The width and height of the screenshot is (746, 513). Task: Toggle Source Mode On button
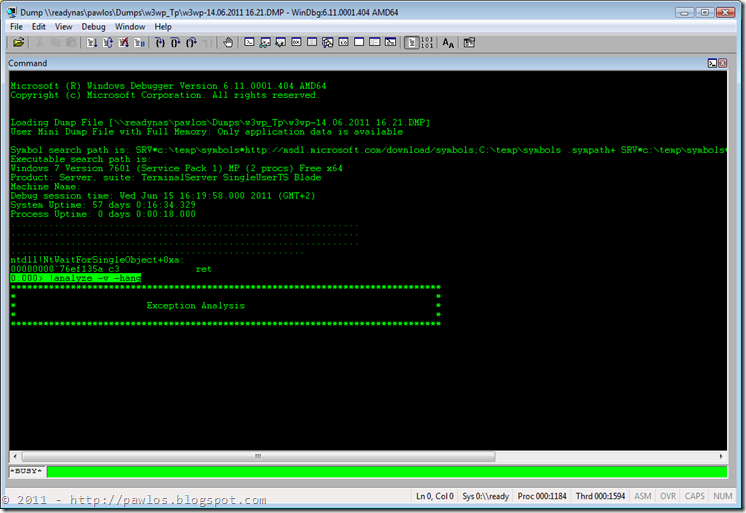[x=412, y=43]
